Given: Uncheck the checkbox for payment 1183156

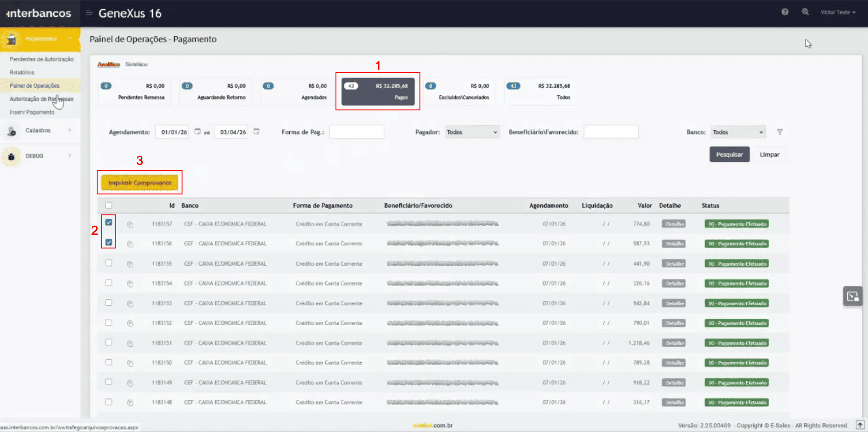Looking at the screenshot, I should pos(109,243).
